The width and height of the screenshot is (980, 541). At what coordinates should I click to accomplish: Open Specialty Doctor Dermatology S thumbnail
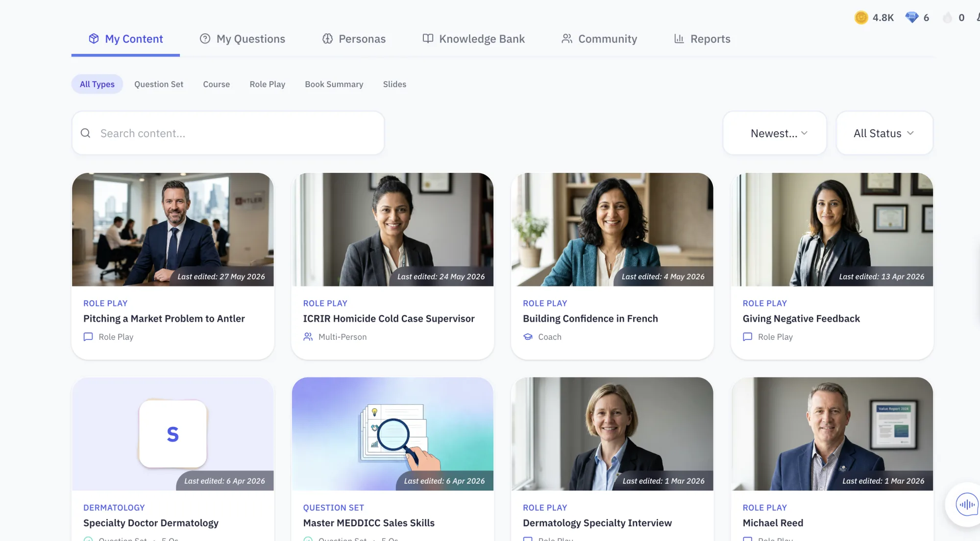[172, 434]
